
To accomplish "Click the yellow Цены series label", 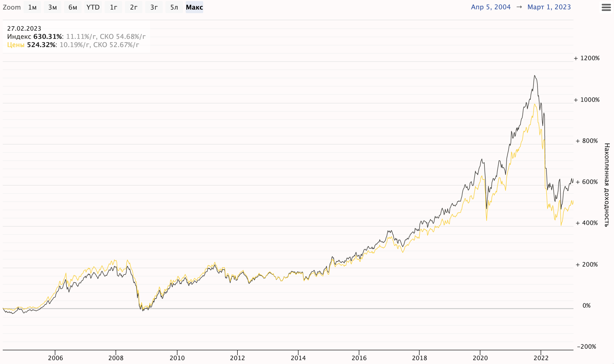I will coord(16,45).
